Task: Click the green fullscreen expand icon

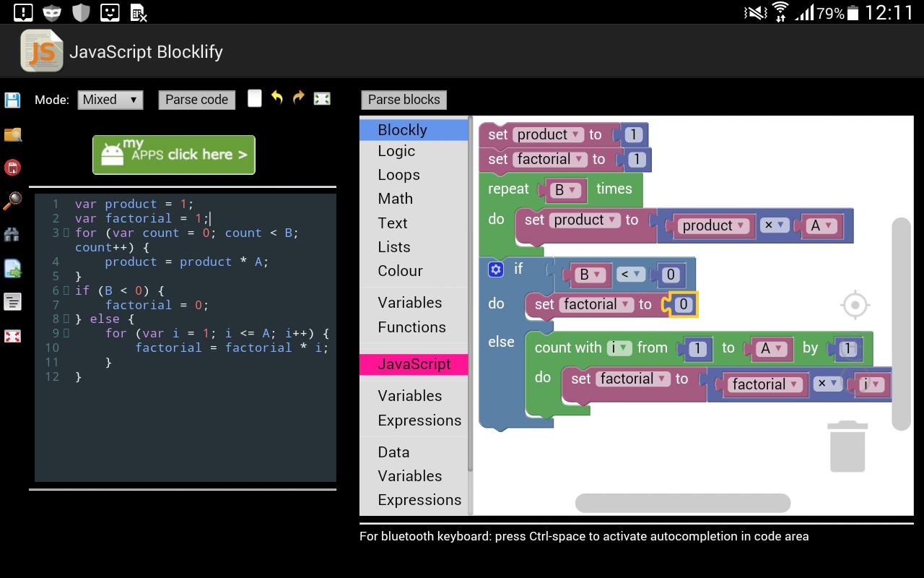Action: point(322,98)
